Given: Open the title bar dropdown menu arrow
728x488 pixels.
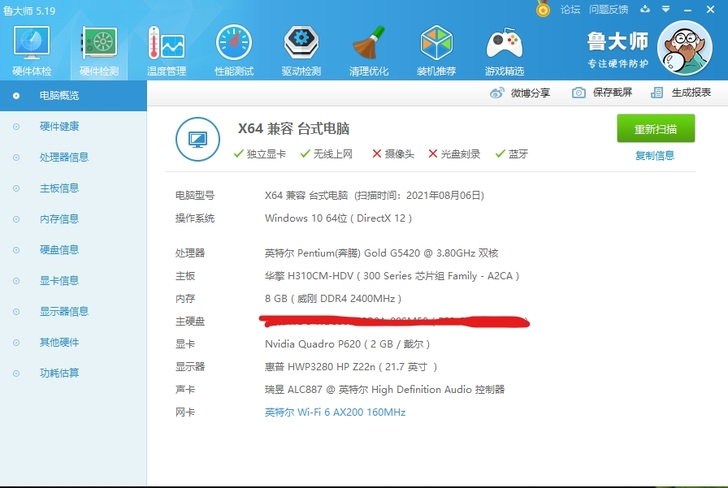Looking at the screenshot, I should point(666,9).
